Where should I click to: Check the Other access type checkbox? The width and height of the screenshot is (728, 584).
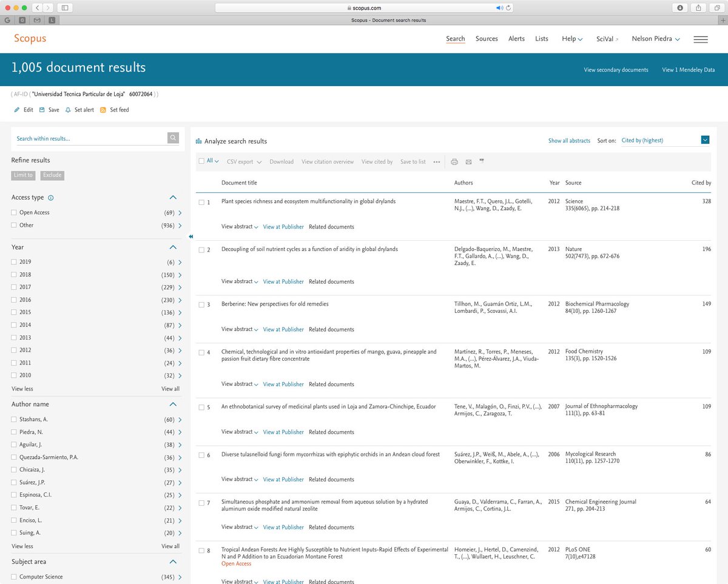pos(14,226)
